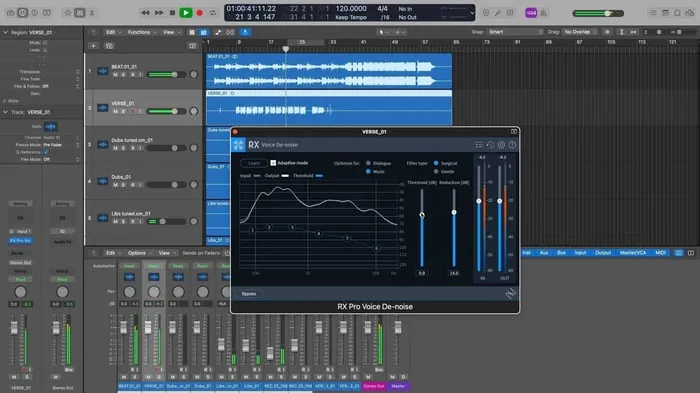Open the RX plugin history icon
The image size is (700, 393).
click(490, 145)
